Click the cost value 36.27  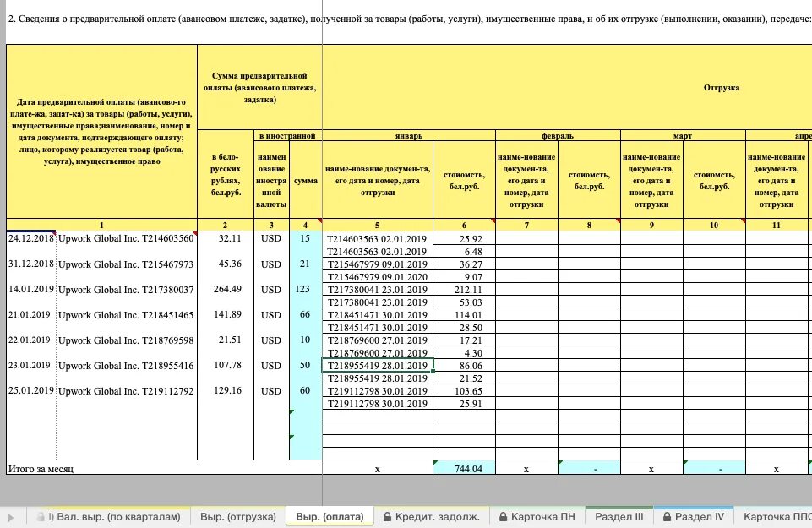point(464,264)
